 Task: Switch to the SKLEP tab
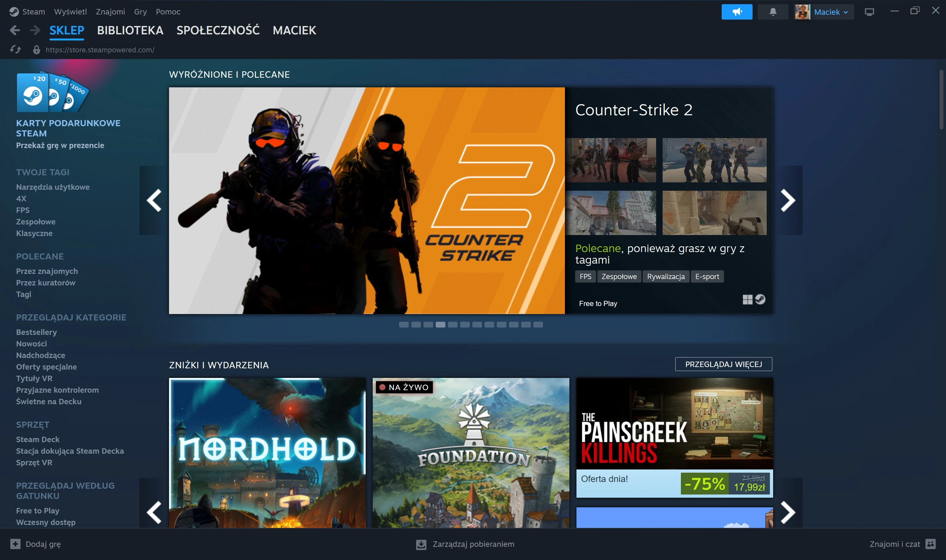(x=67, y=30)
